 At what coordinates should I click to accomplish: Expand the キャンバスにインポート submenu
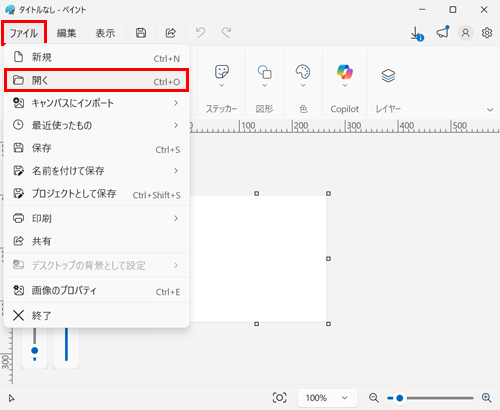97,103
